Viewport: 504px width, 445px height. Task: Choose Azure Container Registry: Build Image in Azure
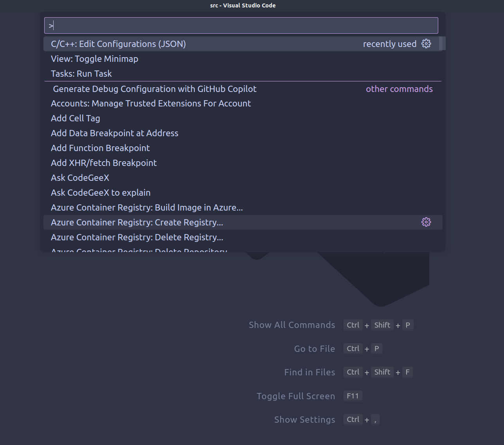[x=147, y=207]
